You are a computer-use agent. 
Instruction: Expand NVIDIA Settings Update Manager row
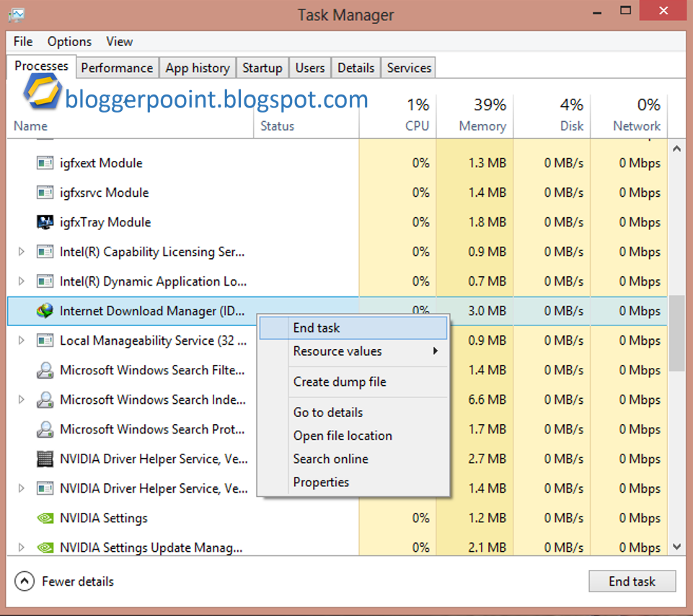pyautogui.click(x=21, y=547)
